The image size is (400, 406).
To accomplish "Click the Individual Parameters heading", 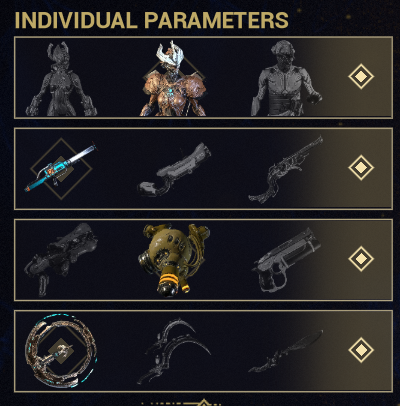I will pyautogui.click(x=152, y=20).
